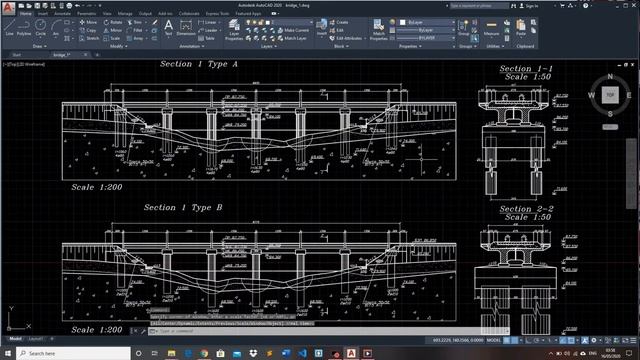Toggle ortho mode in status bar

click(529, 340)
